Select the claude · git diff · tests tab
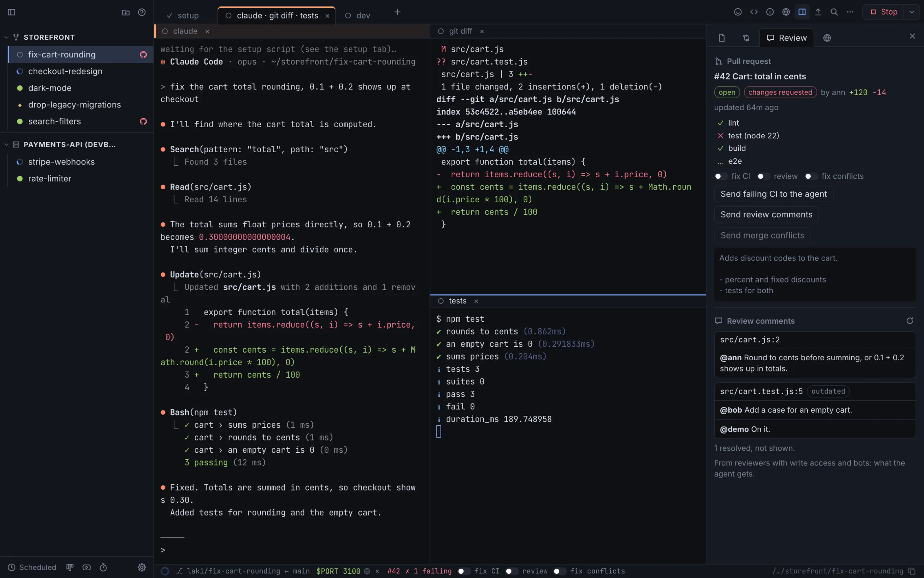This screenshot has height=578, width=924. (277, 15)
